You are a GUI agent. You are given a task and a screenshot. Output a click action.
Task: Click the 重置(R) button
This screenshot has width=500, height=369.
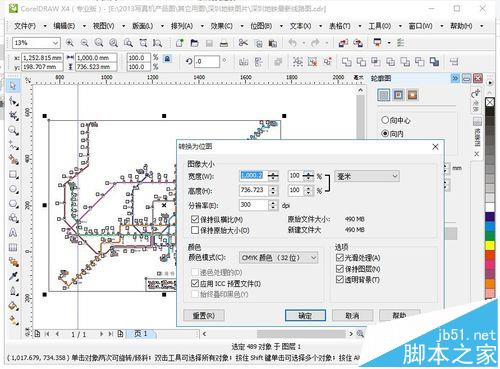[204, 315]
